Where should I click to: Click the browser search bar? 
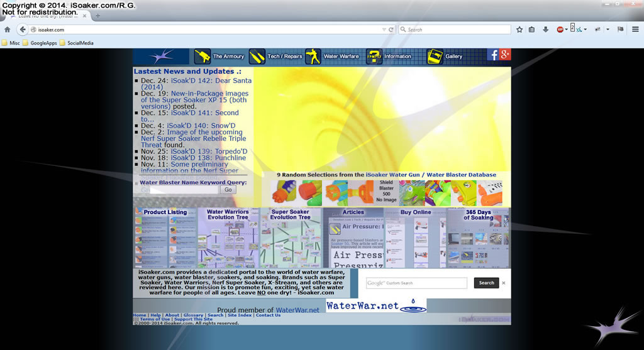click(454, 30)
